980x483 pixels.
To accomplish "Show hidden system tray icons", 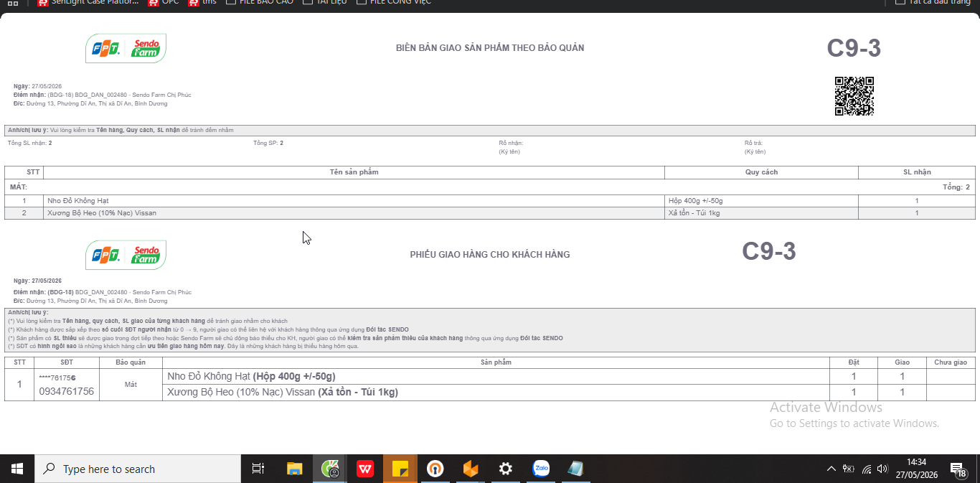I will 831,469.
